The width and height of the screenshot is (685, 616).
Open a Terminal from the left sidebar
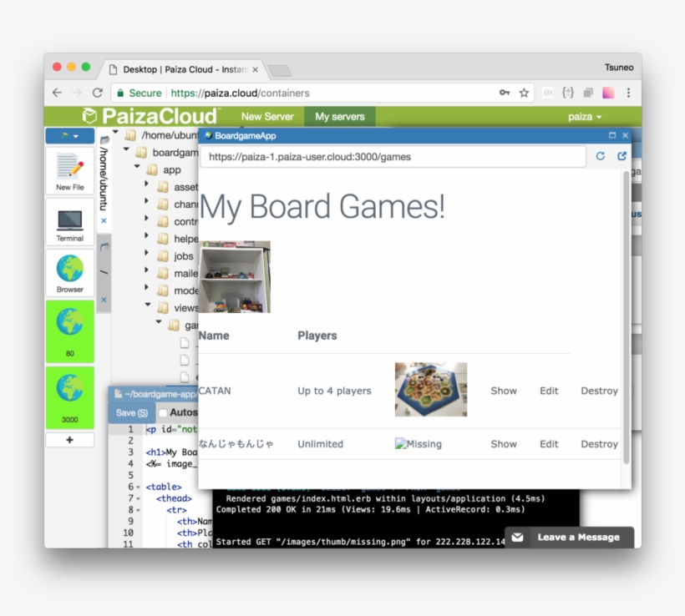click(x=69, y=222)
